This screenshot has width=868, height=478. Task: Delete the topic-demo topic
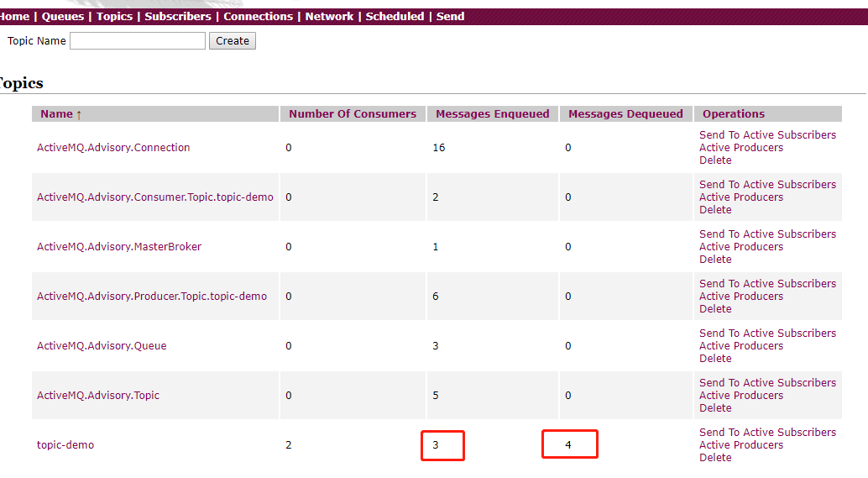[x=715, y=458]
